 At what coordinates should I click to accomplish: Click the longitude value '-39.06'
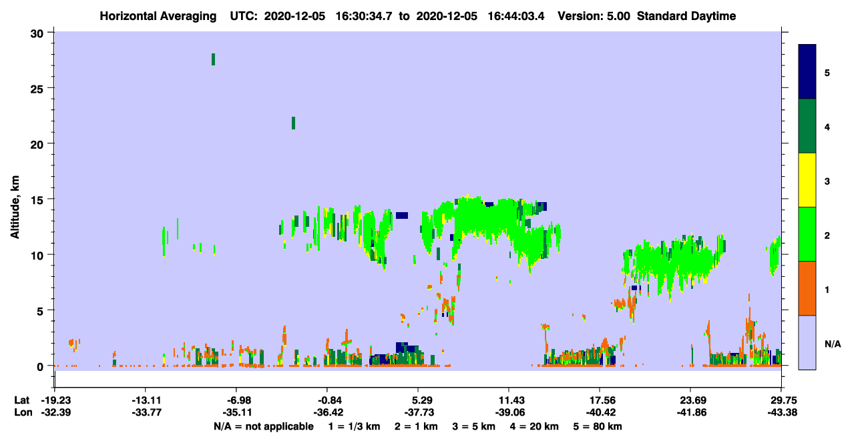click(x=509, y=412)
